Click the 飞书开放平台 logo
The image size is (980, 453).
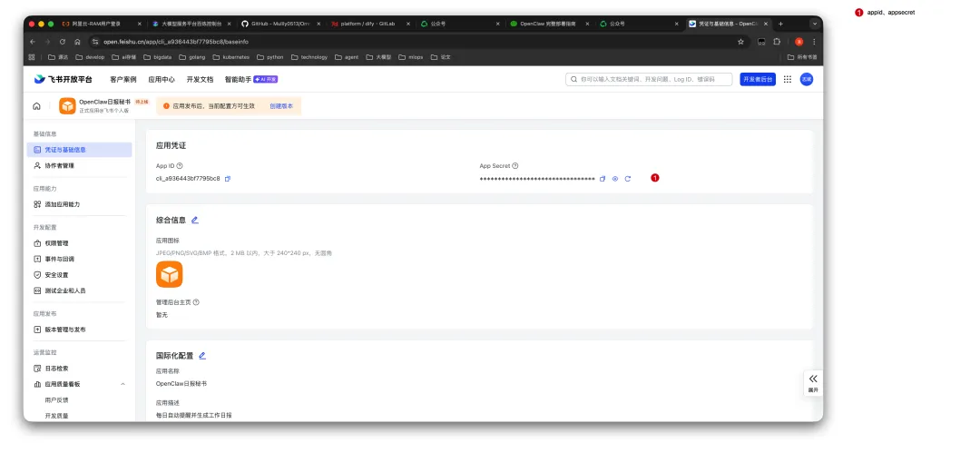[64, 80]
